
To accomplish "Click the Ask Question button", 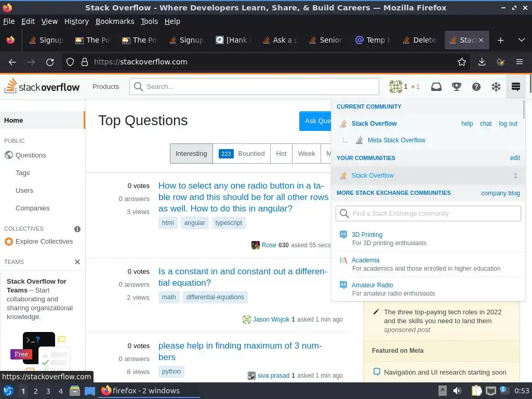I will 315,121.
